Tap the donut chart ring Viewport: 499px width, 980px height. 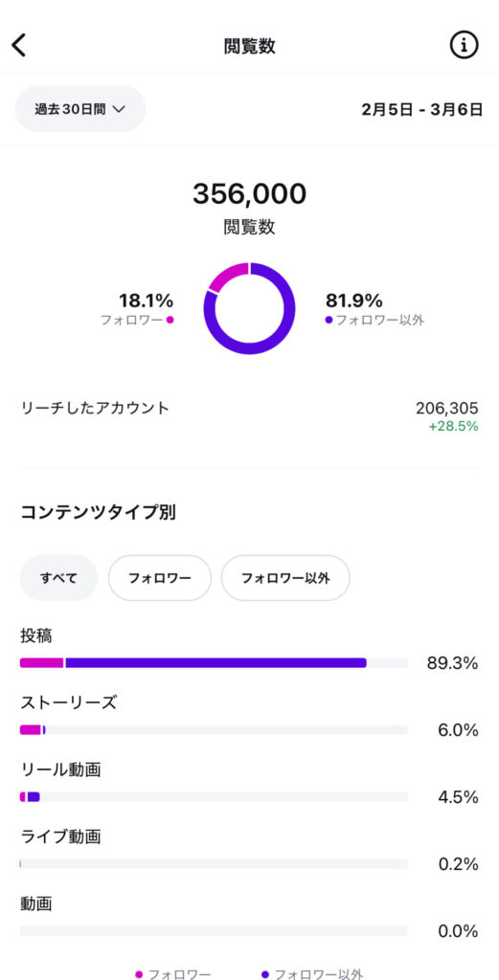[249, 308]
